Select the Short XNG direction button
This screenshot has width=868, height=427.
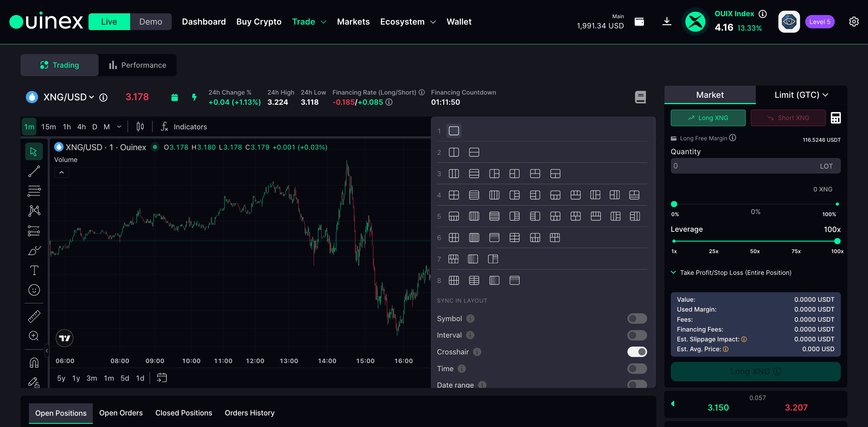click(x=788, y=118)
